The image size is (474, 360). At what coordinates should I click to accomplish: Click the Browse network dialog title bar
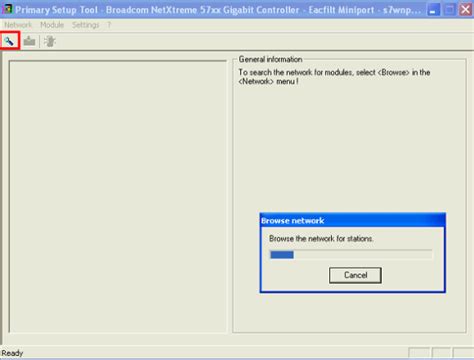pos(353,220)
